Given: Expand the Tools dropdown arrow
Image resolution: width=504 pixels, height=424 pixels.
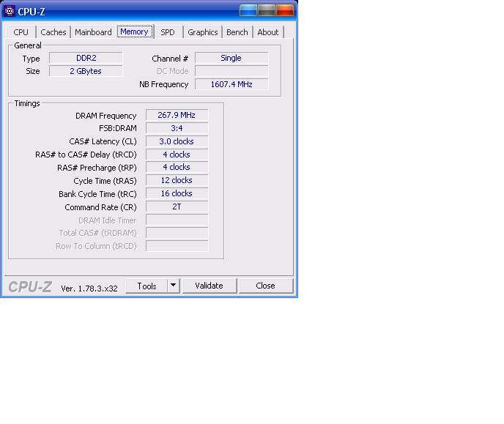Looking at the screenshot, I should [x=174, y=286].
